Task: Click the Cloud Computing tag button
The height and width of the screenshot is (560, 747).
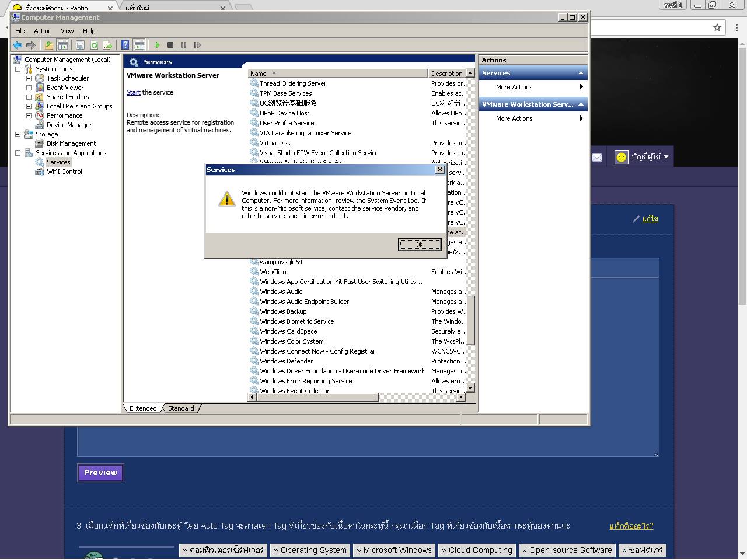Action: [477, 550]
